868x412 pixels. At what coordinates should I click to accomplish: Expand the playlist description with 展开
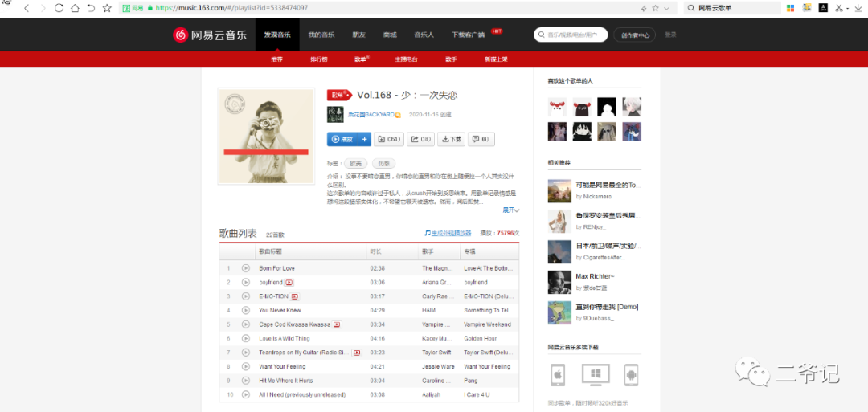coord(511,210)
